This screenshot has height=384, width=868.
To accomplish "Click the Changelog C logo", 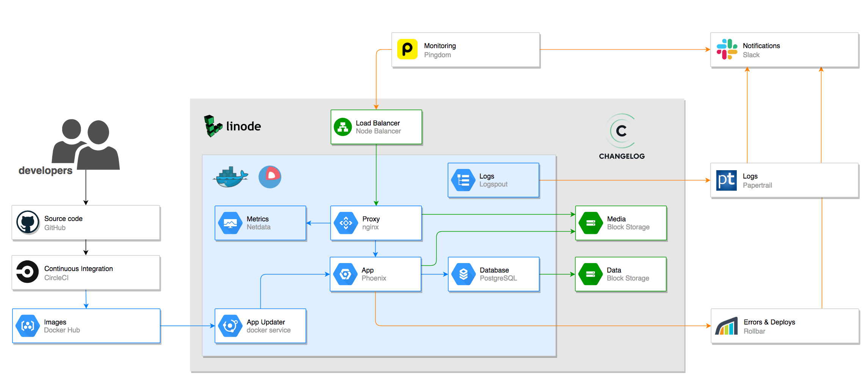I will [x=621, y=131].
